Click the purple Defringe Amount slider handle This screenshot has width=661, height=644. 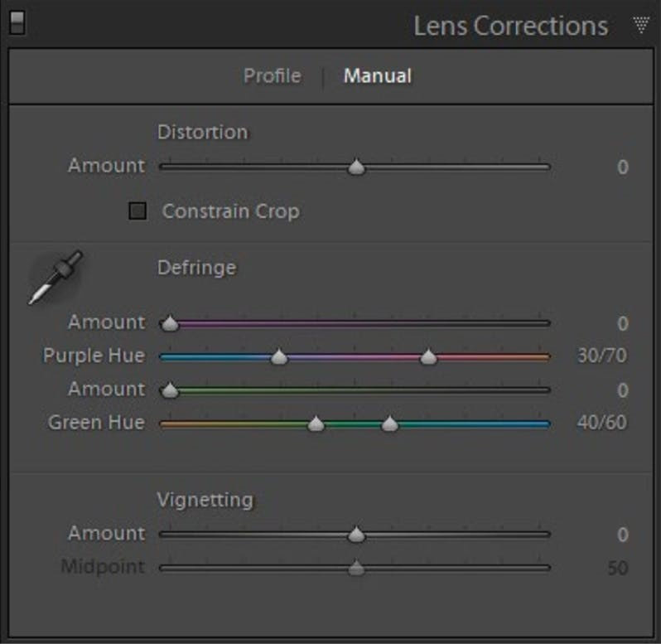(x=170, y=323)
